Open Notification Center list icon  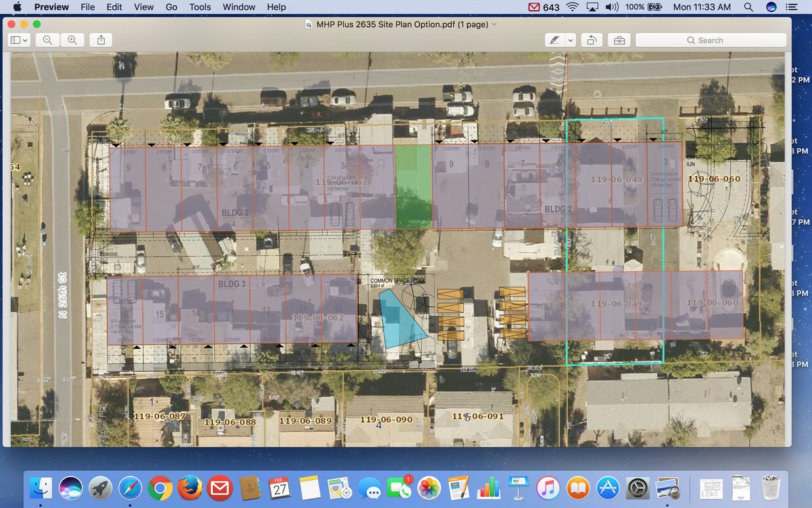pos(792,7)
